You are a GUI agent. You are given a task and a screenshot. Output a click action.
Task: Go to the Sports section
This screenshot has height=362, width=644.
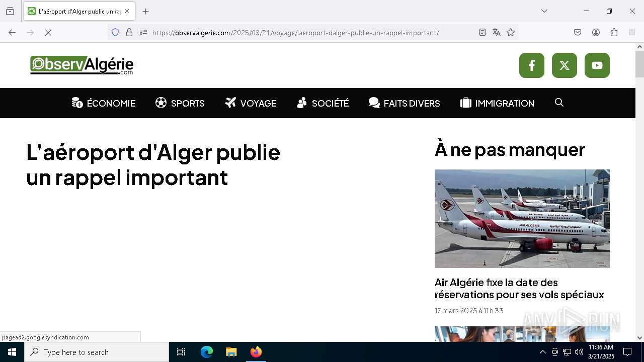coord(180,103)
